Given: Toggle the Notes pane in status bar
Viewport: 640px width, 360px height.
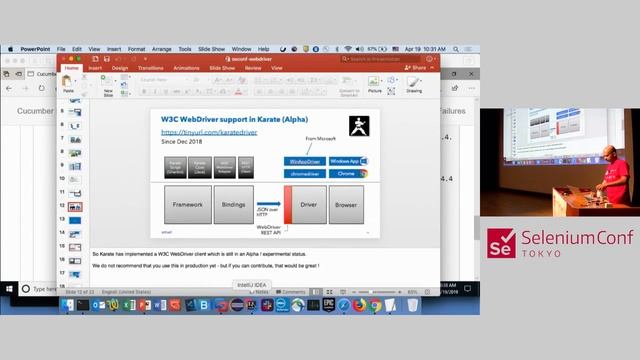Looking at the screenshot, I should (259, 292).
